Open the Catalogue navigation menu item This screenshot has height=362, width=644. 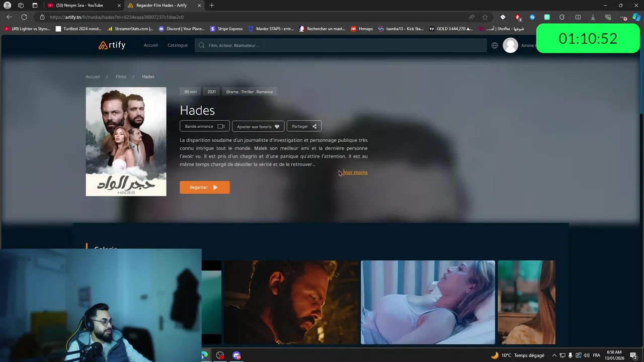point(178,45)
